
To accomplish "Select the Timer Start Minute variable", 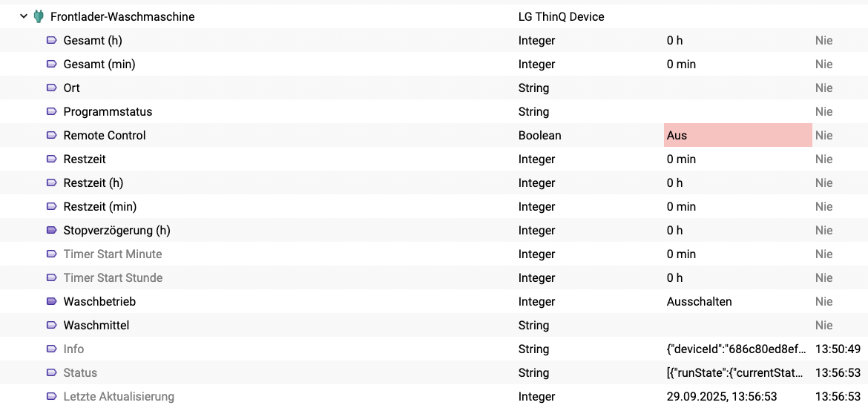I will click(113, 254).
